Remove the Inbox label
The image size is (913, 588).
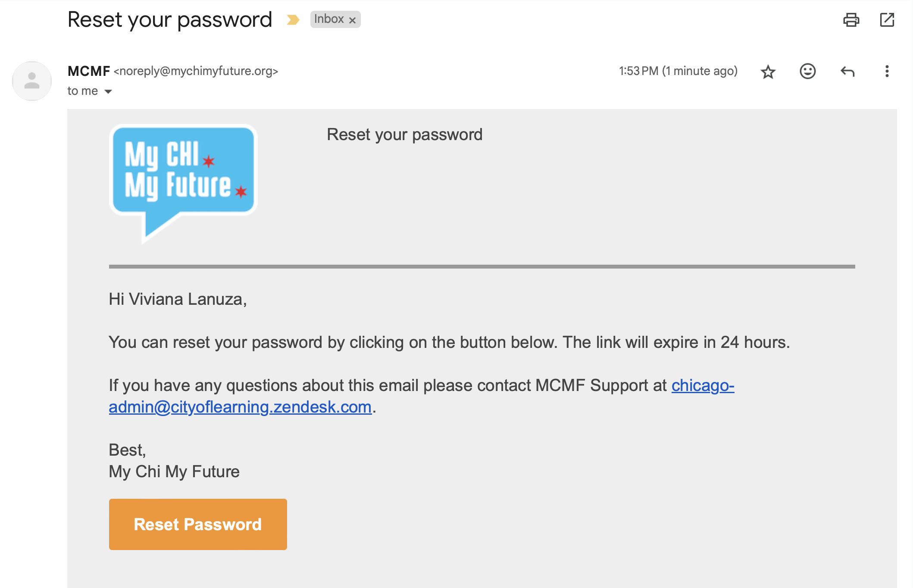[x=352, y=20]
